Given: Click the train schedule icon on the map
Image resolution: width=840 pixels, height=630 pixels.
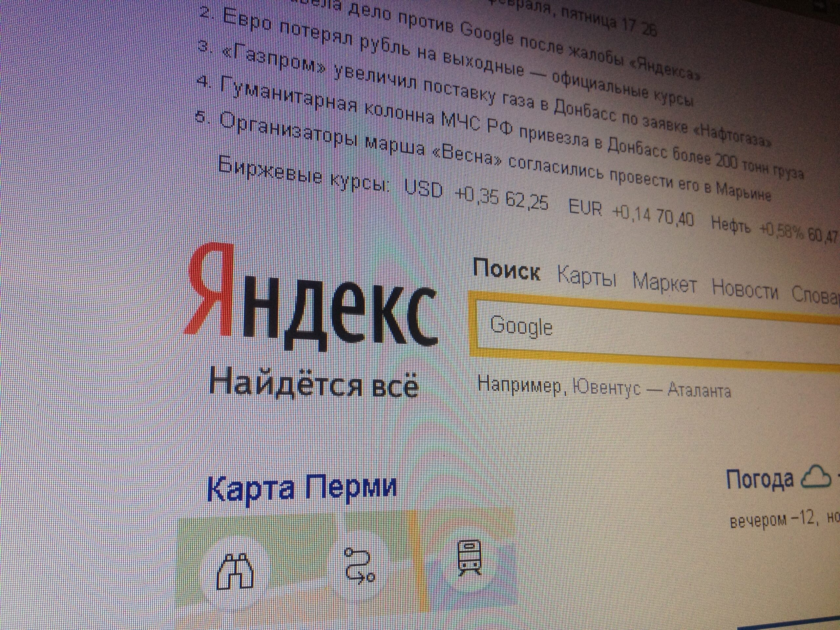Looking at the screenshot, I should pyautogui.click(x=470, y=558).
